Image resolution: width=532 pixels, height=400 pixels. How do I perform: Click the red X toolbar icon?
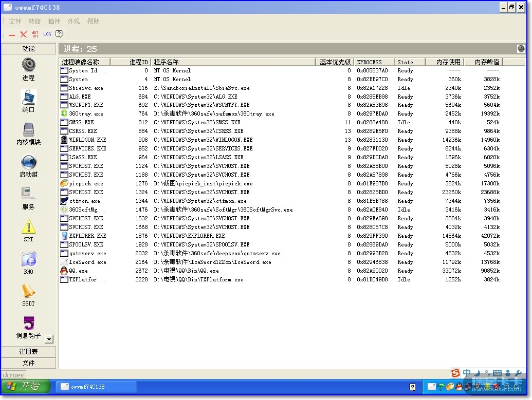point(24,34)
